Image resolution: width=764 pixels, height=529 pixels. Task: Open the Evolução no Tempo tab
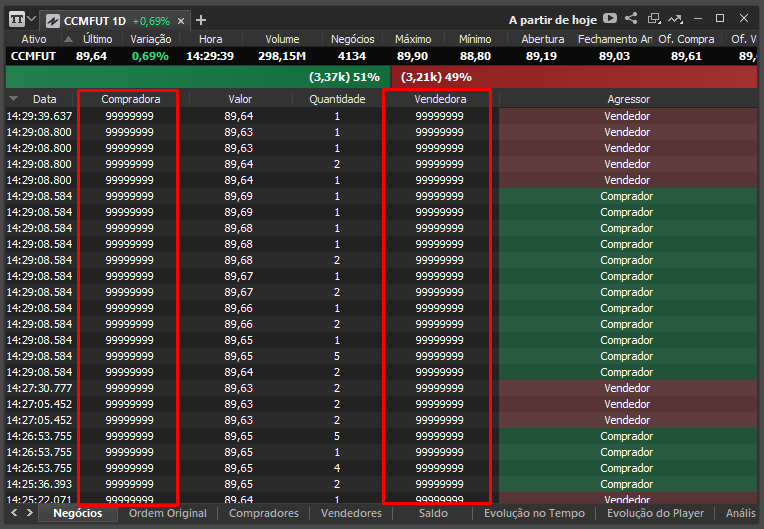point(534,513)
